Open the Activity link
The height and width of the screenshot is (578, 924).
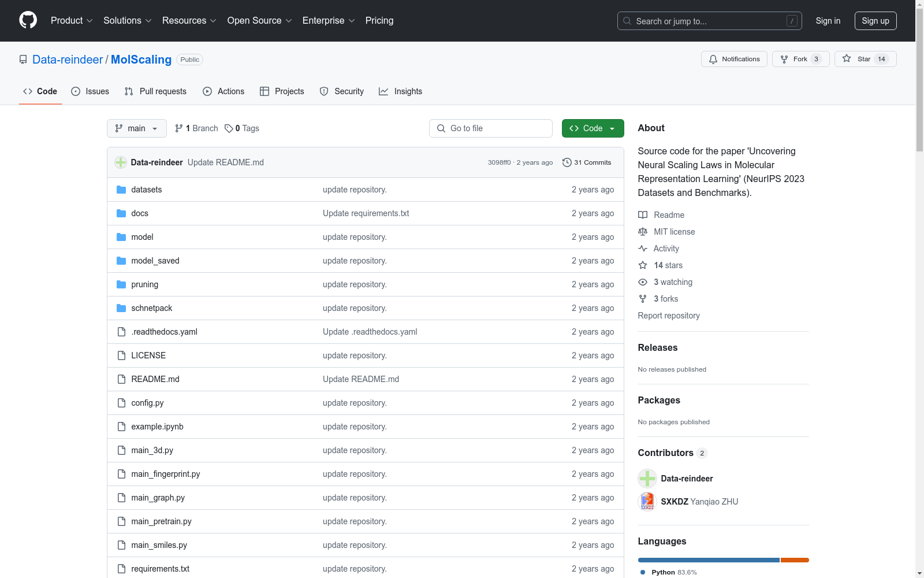[658, 249]
